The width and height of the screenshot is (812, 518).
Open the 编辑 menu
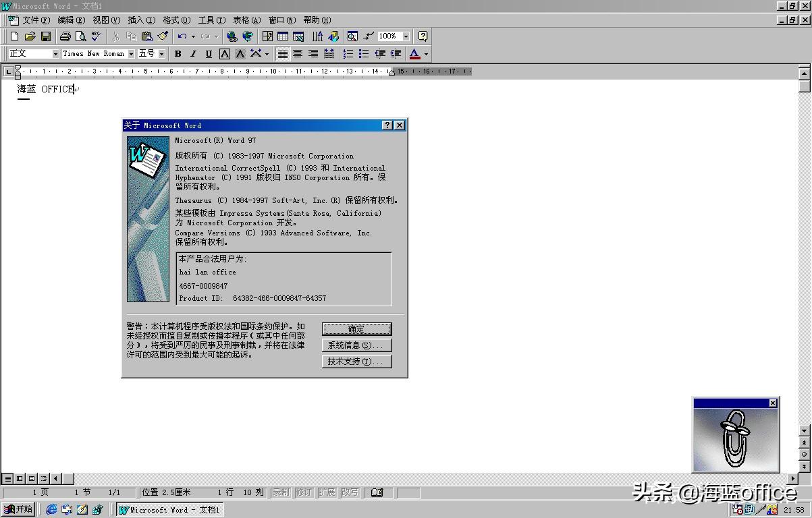71,20
